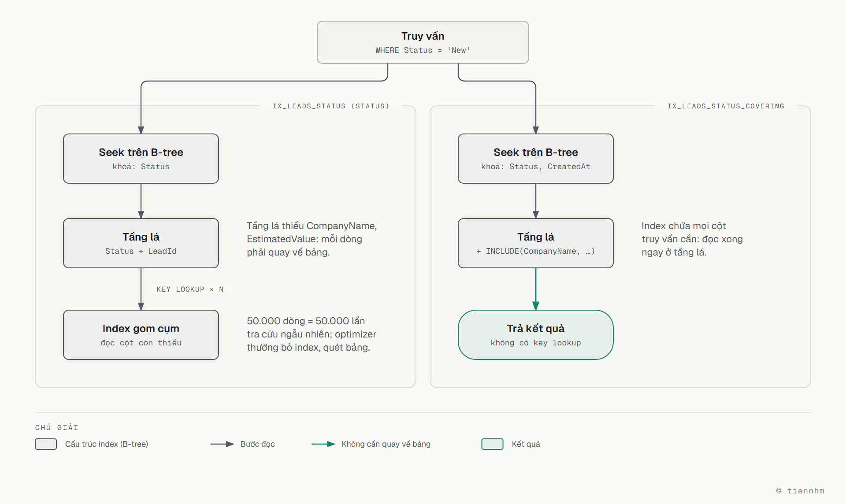Viewport: 846px width, 504px height.
Task: Click the note '50.000 dòng = 50.000 lần'
Action: click(312, 334)
